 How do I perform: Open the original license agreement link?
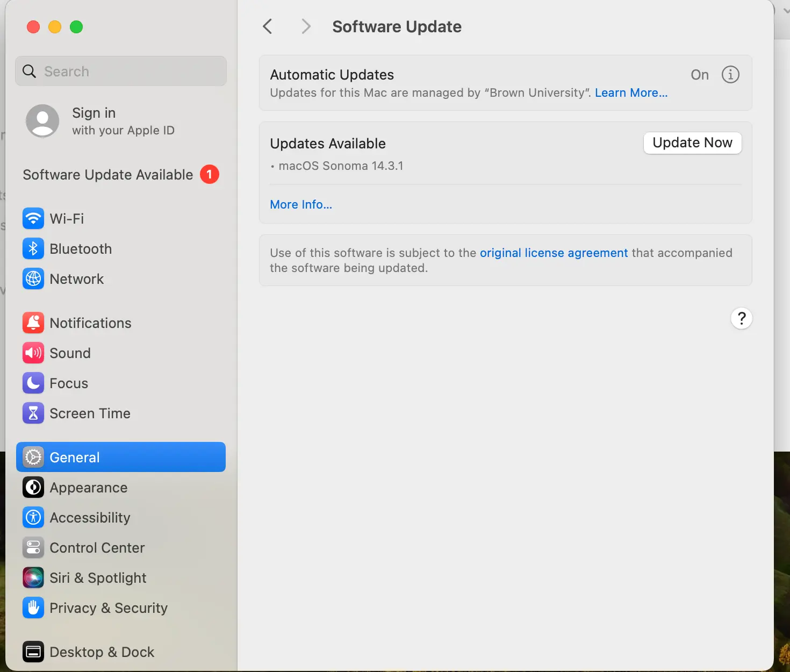tap(554, 253)
